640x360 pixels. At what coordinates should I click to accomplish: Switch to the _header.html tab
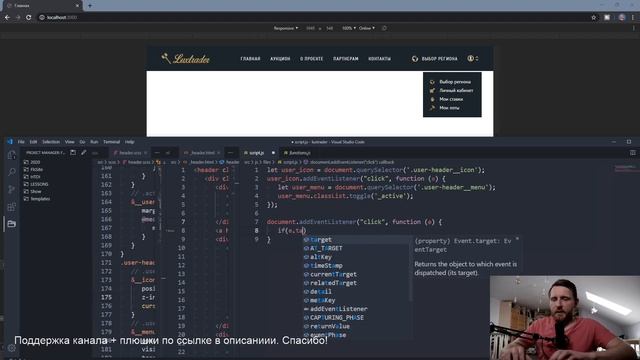point(202,153)
